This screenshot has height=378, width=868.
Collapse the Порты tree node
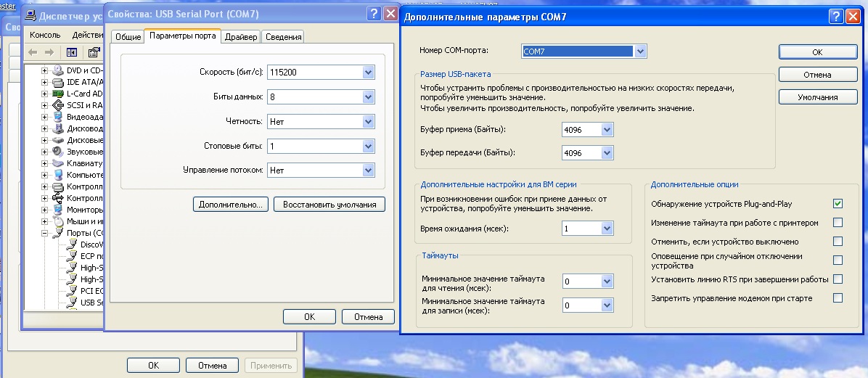(x=44, y=233)
